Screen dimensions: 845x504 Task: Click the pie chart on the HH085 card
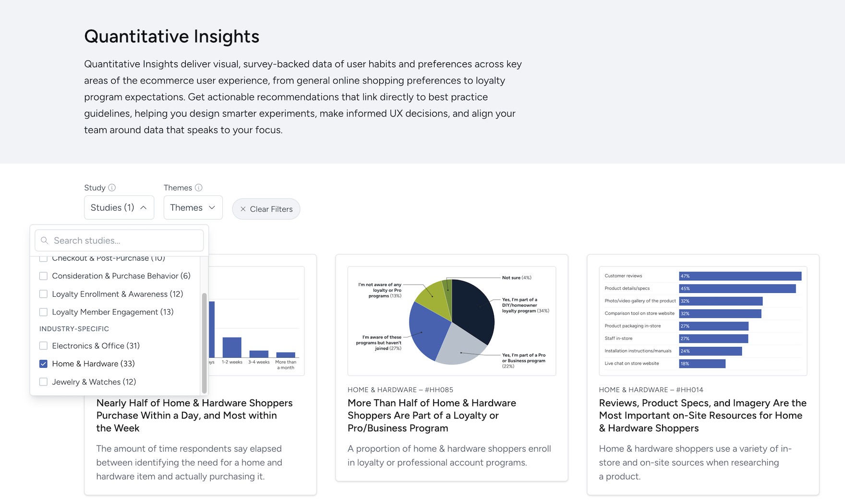click(451, 321)
